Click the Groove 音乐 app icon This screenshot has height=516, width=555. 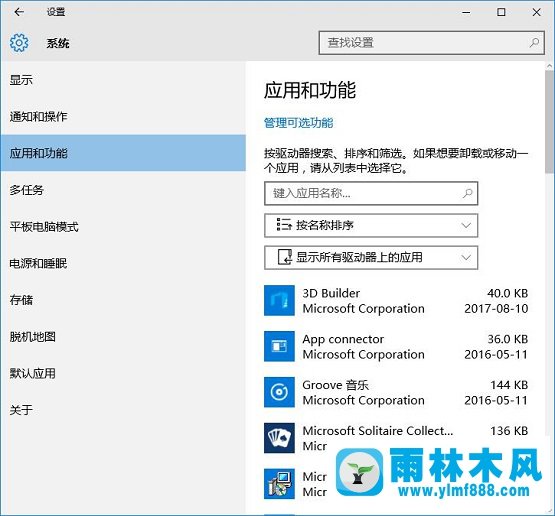tap(279, 392)
